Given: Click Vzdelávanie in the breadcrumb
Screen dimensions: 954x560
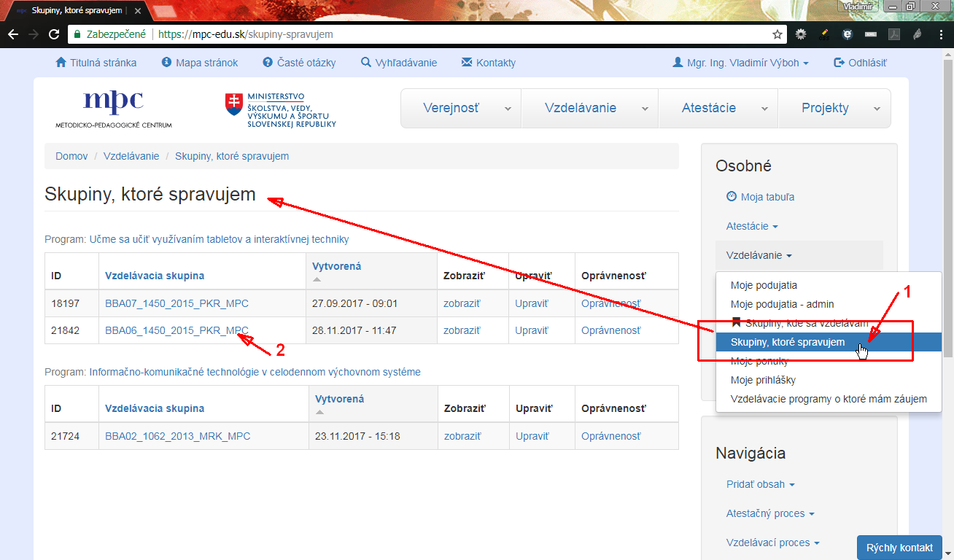Looking at the screenshot, I should tap(131, 156).
